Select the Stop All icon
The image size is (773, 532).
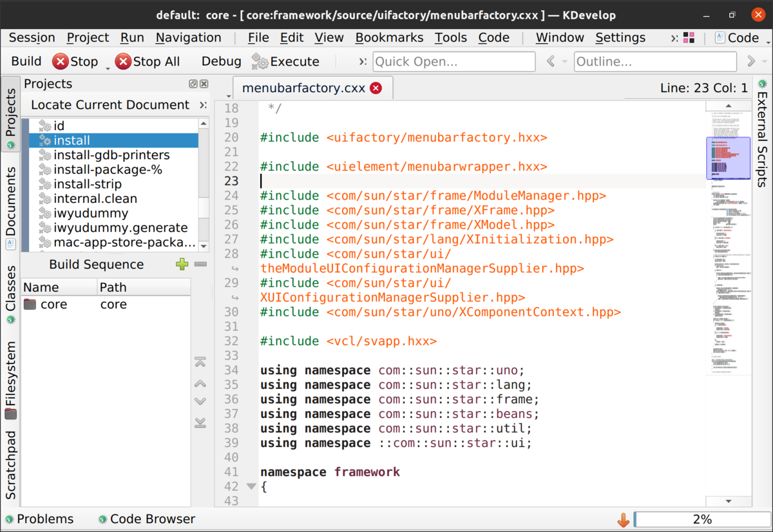coord(122,61)
